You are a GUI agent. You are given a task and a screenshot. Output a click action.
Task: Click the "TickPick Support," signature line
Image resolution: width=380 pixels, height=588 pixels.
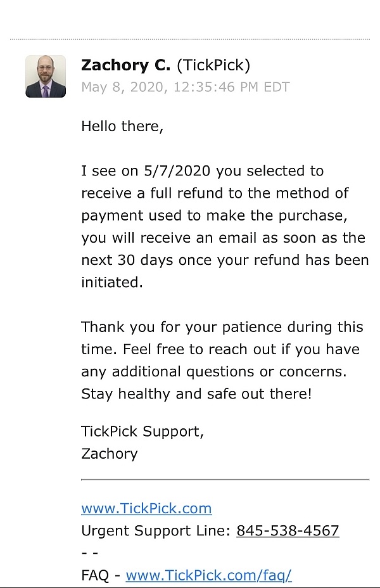point(142,431)
